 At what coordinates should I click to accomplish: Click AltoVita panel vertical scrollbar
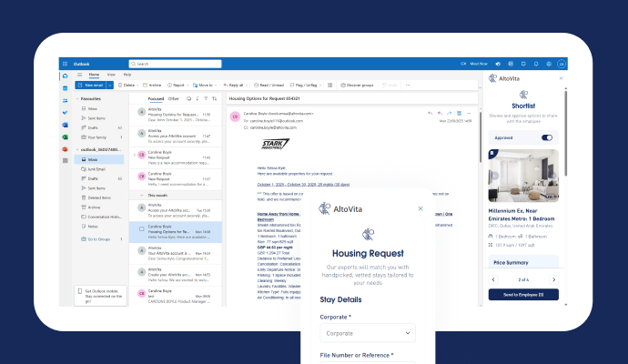pyautogui.click(x=565, y=133)
